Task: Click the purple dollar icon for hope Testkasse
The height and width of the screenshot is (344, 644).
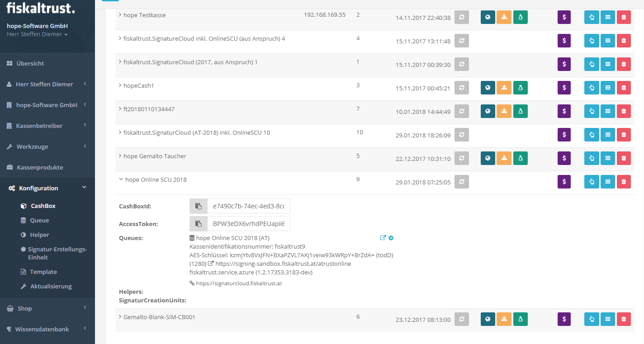Action: pos(564,17)
